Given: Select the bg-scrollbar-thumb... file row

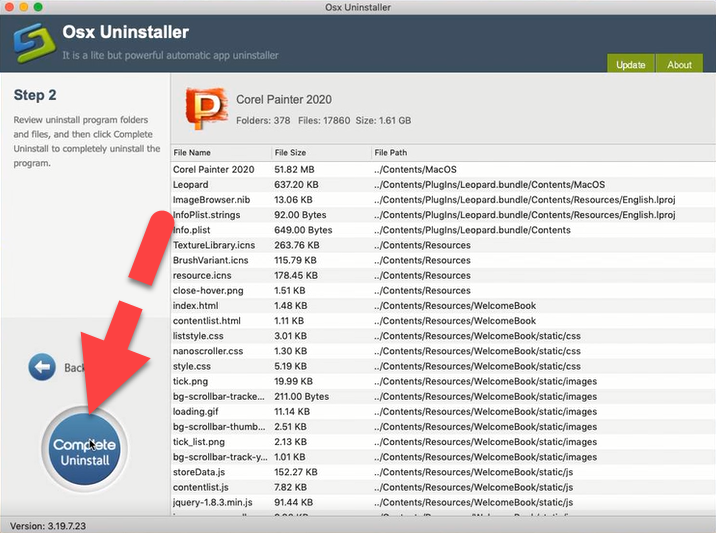Looking at the screenshot, I should (443, 427).
